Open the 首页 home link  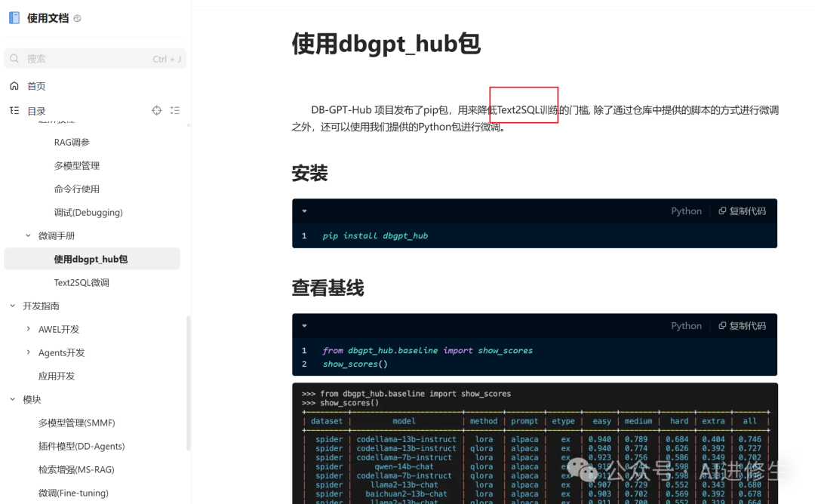pos(36,86)
